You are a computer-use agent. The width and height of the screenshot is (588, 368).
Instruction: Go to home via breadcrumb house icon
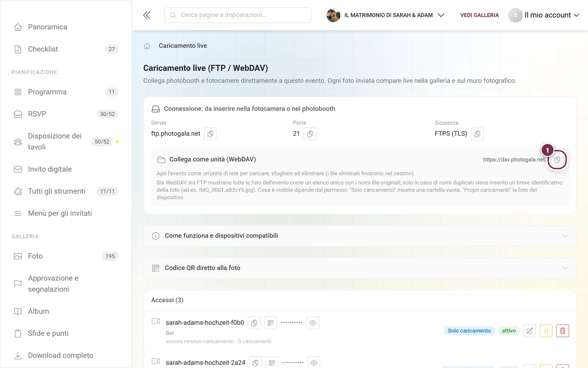coord(147,46)
